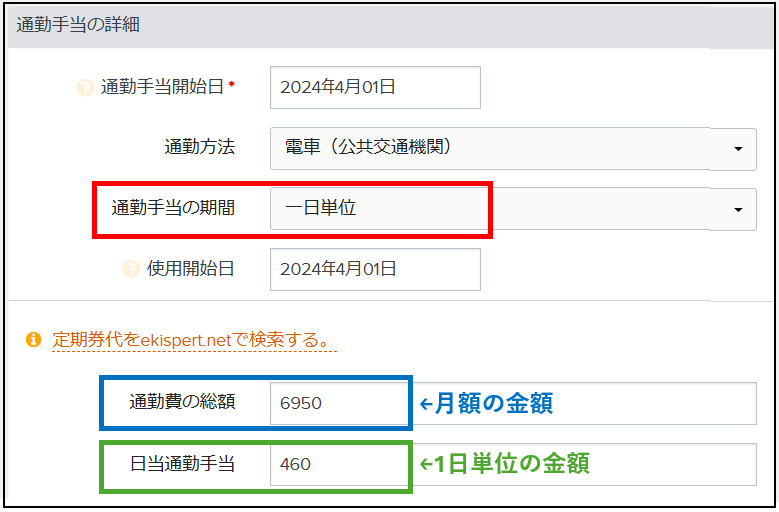Image resolution: width=779 pixels, height=512 pixels.
Task: Click help icon beside 使用開始日
Action: point(130,269)
